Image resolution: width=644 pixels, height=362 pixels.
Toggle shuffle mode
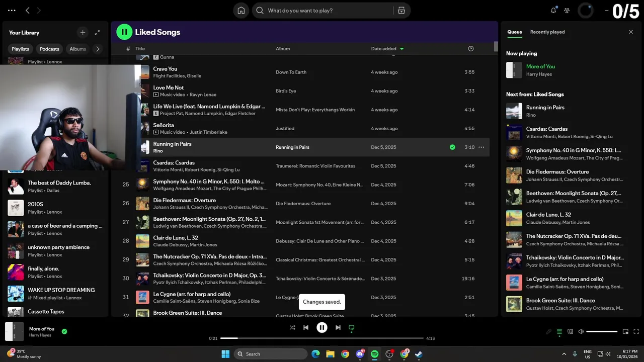point(292,327)
